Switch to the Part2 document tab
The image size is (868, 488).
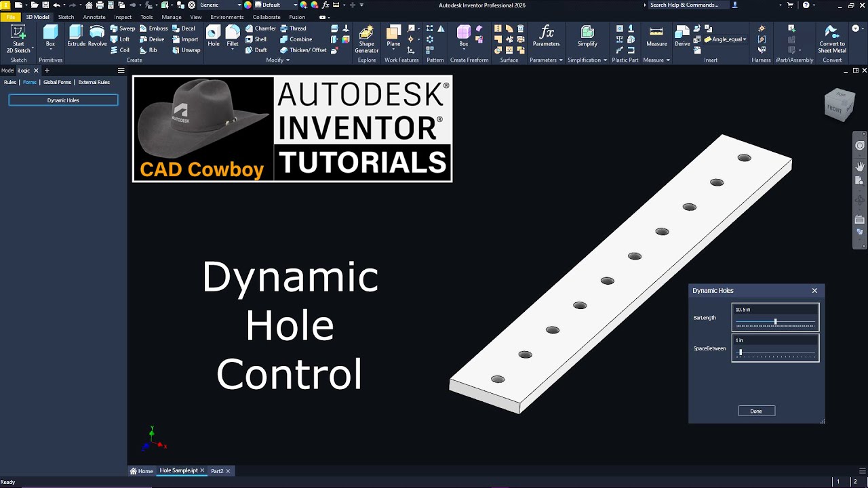tap(217, 471)
